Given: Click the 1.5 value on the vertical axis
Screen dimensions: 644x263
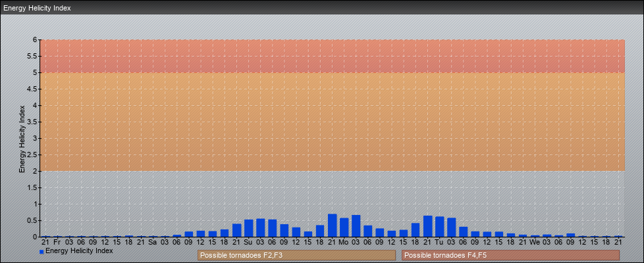Looking at the screenshot, I should (x=33, y=187).
